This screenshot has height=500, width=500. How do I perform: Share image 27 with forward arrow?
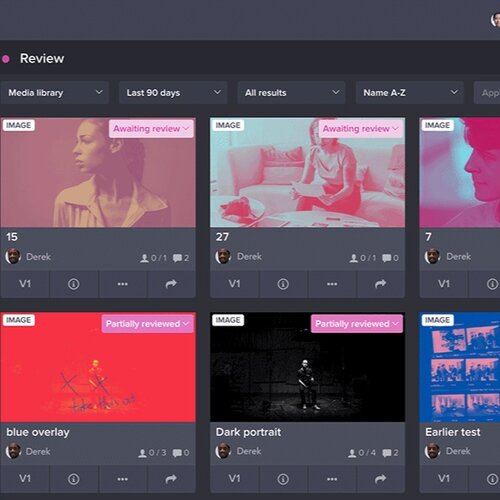click(381, 284)
